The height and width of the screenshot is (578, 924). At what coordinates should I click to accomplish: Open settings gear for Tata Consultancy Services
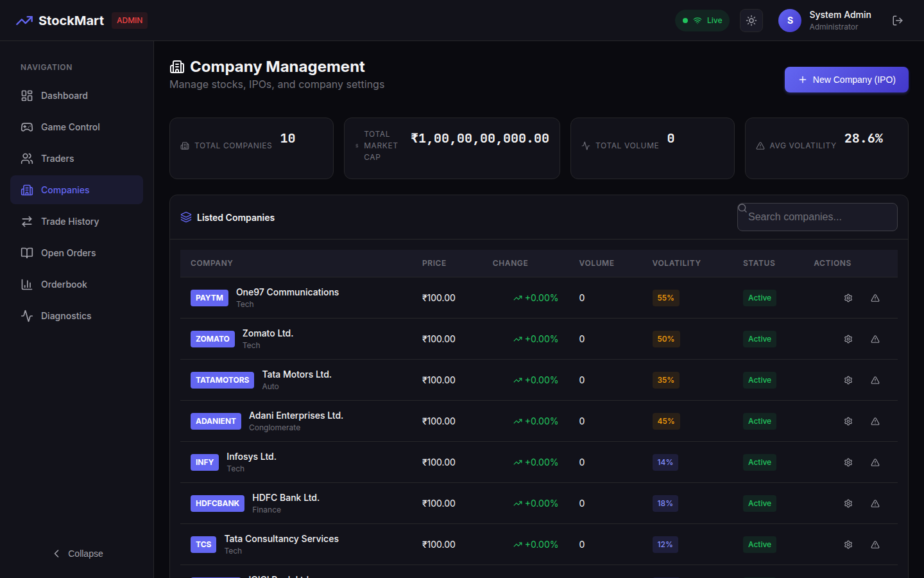848,545
